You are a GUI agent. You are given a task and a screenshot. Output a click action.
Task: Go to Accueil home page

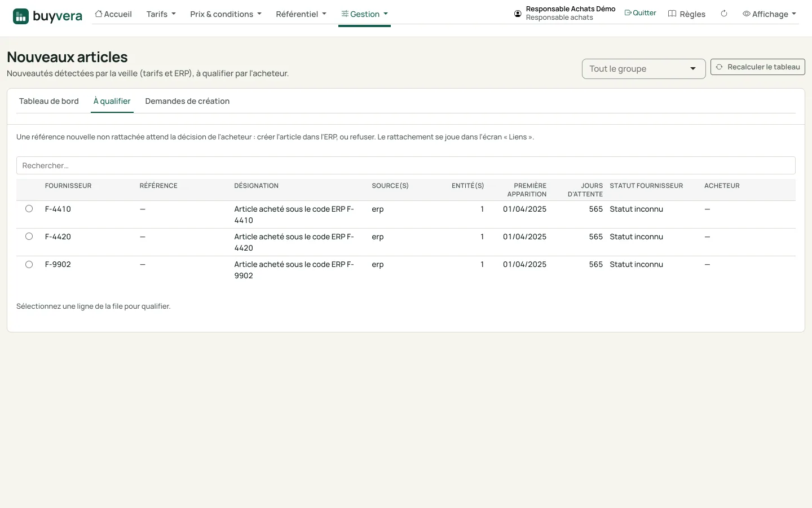pos(113,14)
